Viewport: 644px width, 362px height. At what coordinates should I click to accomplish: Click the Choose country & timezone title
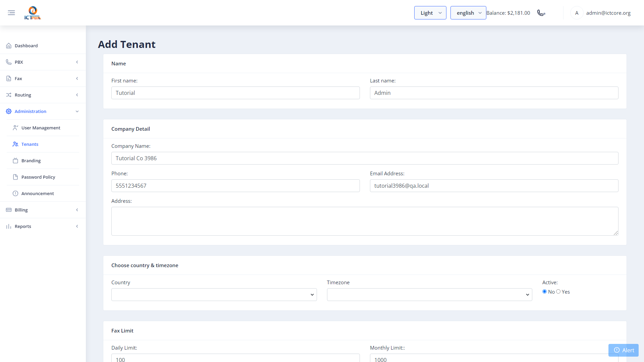coord(145,265)
